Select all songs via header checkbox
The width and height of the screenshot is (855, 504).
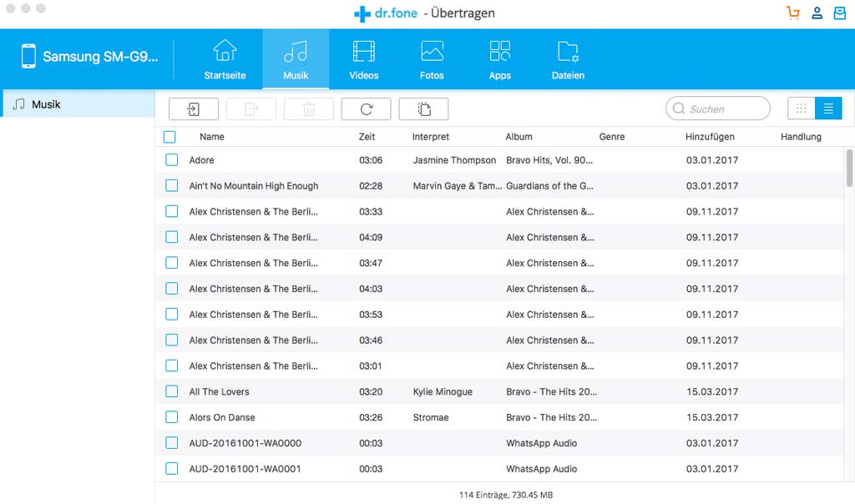click(x=170, y=136)
